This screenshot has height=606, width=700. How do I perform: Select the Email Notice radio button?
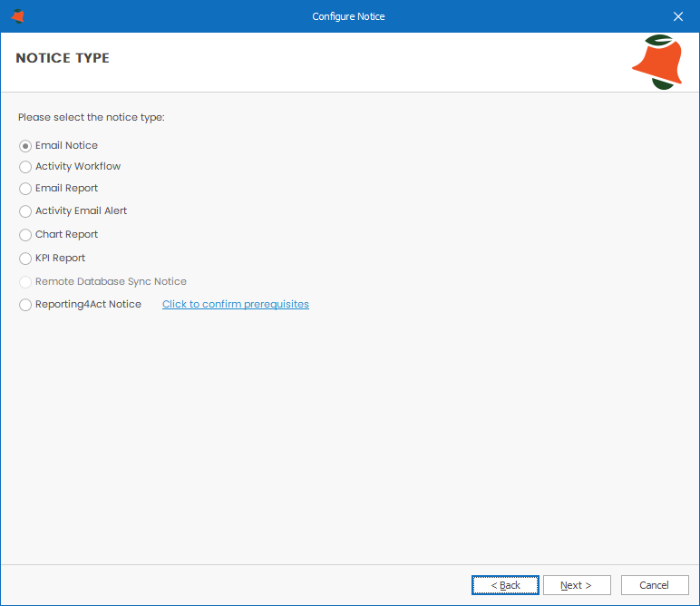tap(25, 146)
